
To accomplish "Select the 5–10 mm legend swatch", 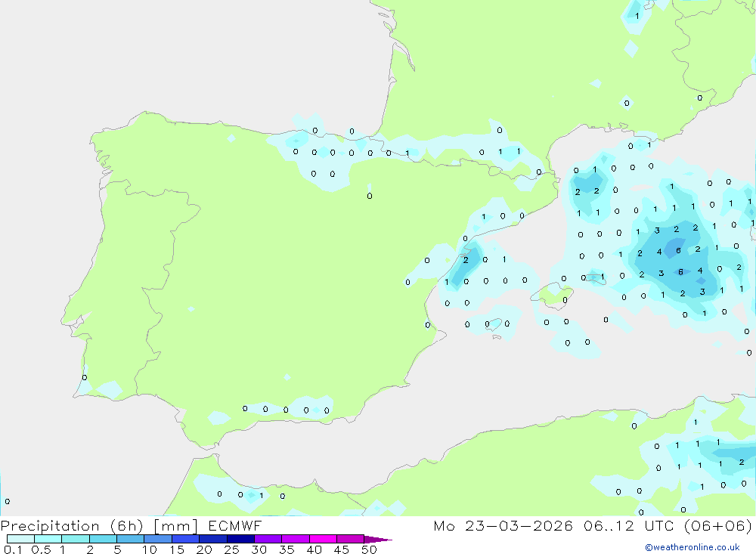I will coord(131,539).
